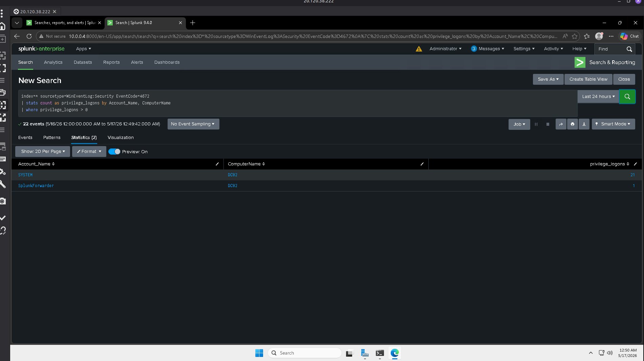Click the Find magnifier icon
644x361 pixels.
point(629,49)
